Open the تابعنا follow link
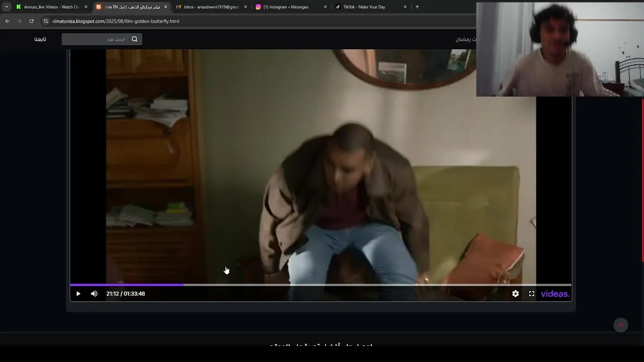 coord(40,39)
